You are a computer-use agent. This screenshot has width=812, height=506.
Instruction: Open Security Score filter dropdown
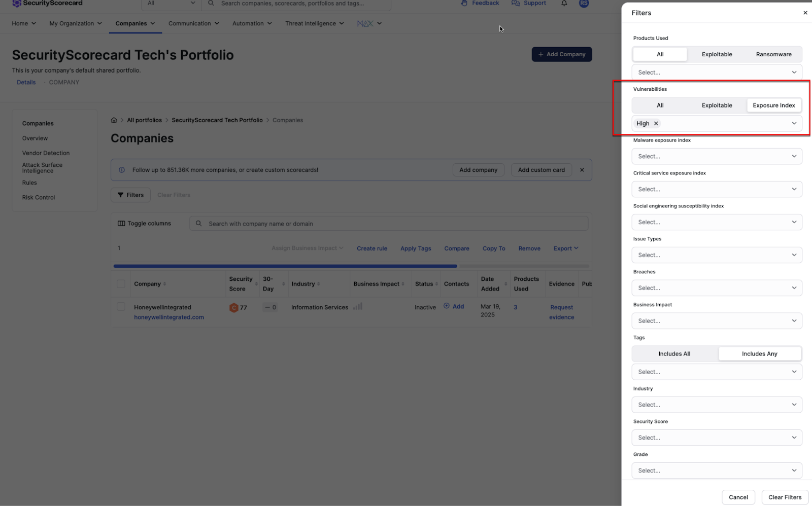717,438
